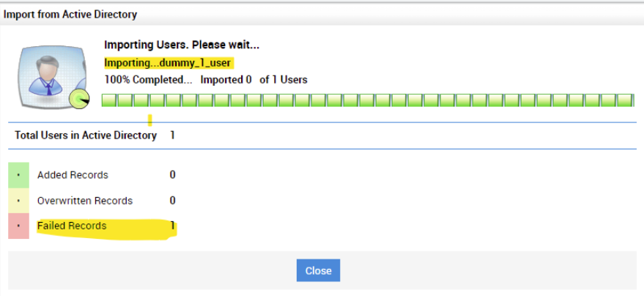The width and height of the screenshot is (644, 296).
Task: Click the Overwritten Records count 0
Action: (x=172, y=201)
